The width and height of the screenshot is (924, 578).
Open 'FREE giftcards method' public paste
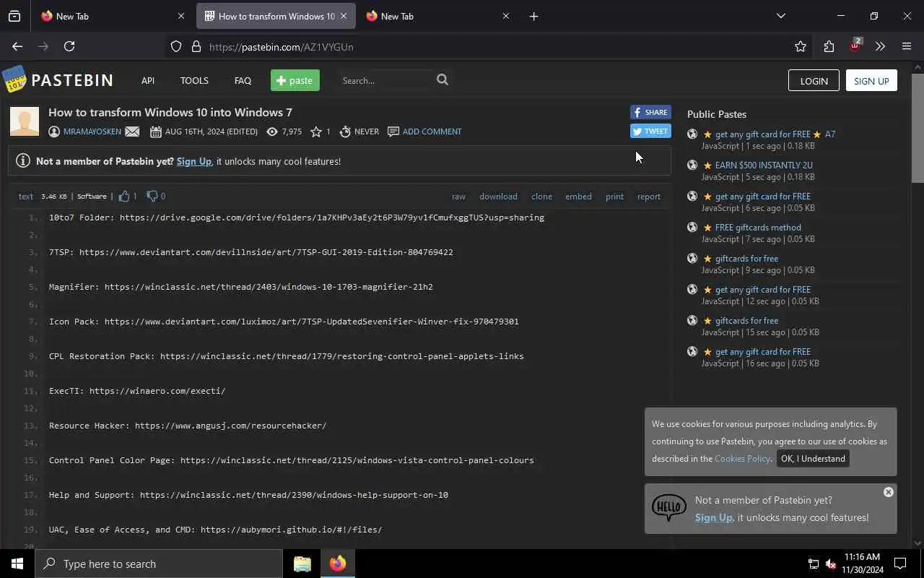point(758,227)
